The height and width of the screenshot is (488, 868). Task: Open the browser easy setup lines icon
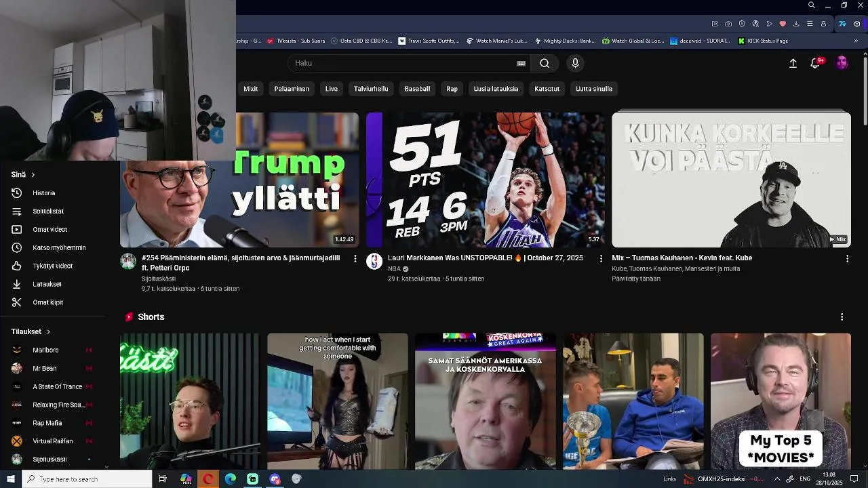point(810,24)
